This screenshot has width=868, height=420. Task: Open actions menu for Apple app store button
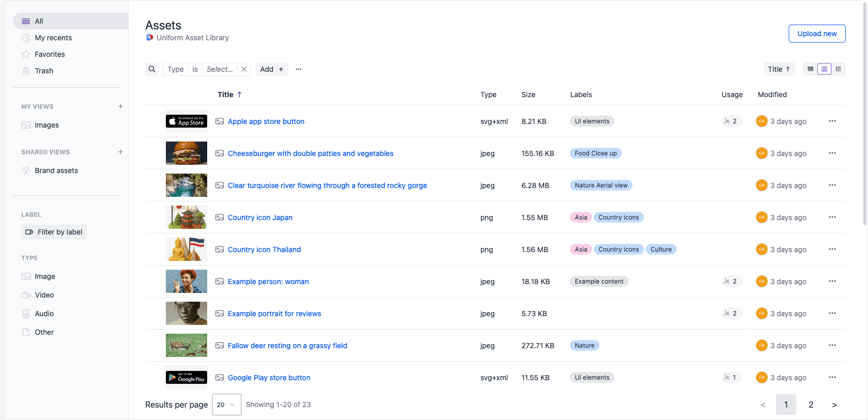point(832,121)
